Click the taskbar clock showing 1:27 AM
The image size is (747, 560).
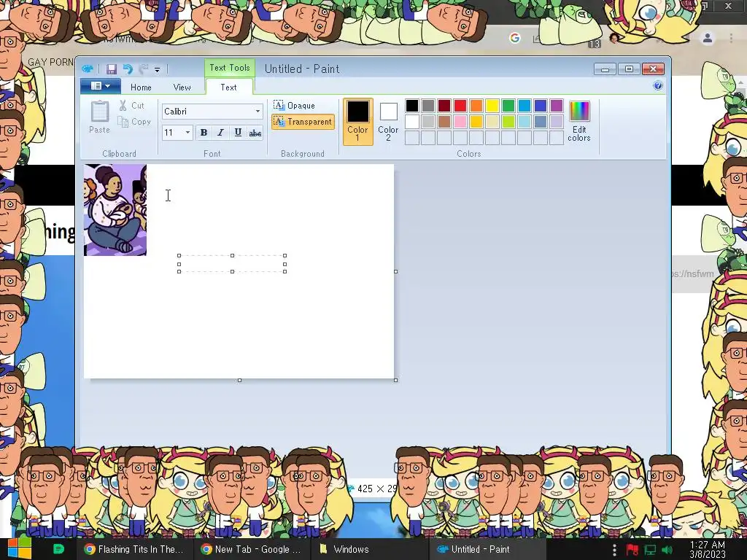[x=708, y=550]
